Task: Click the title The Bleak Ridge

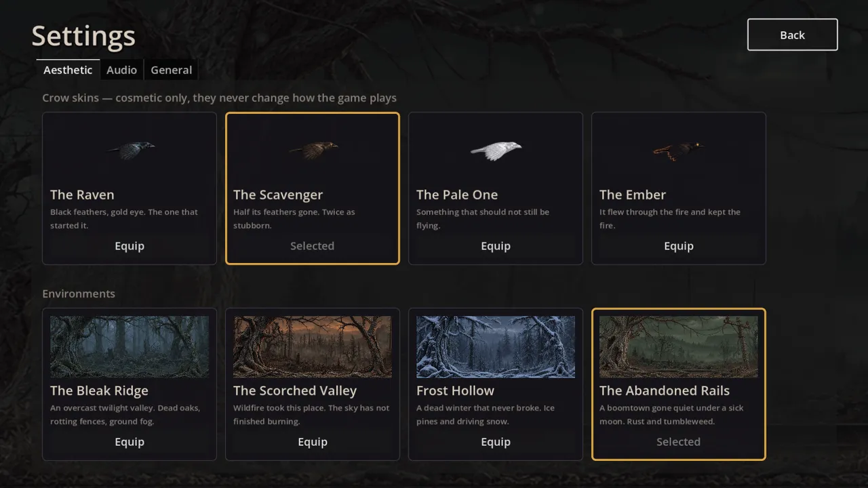Action: 99,391
